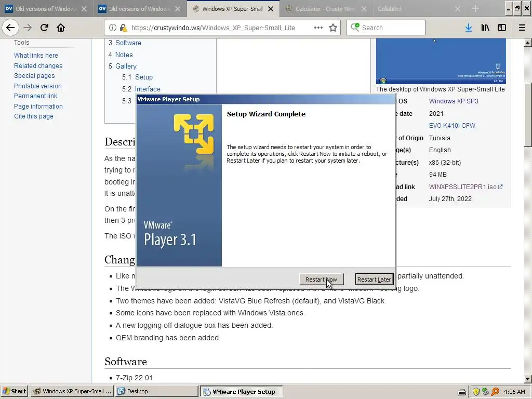
Task: Click the on-screen keyboard tray icon
Action: [462, 392]
